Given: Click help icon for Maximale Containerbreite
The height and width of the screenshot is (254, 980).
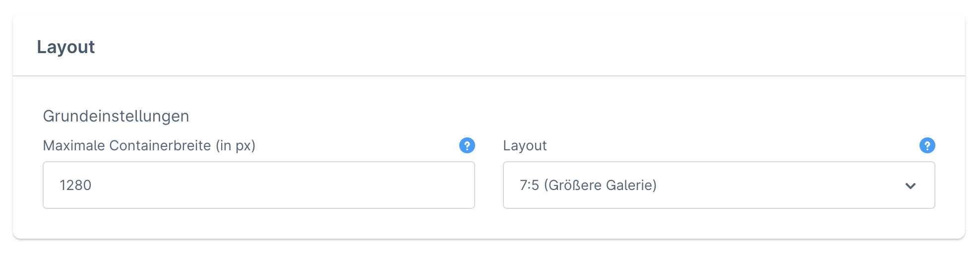Looking at the screenshot, I should (467, 145).
